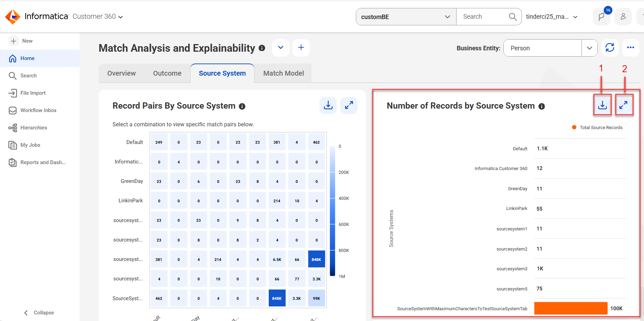Switch to the Outcome tab
This screenshot has height=321, width=644.
tap(167, 73)
